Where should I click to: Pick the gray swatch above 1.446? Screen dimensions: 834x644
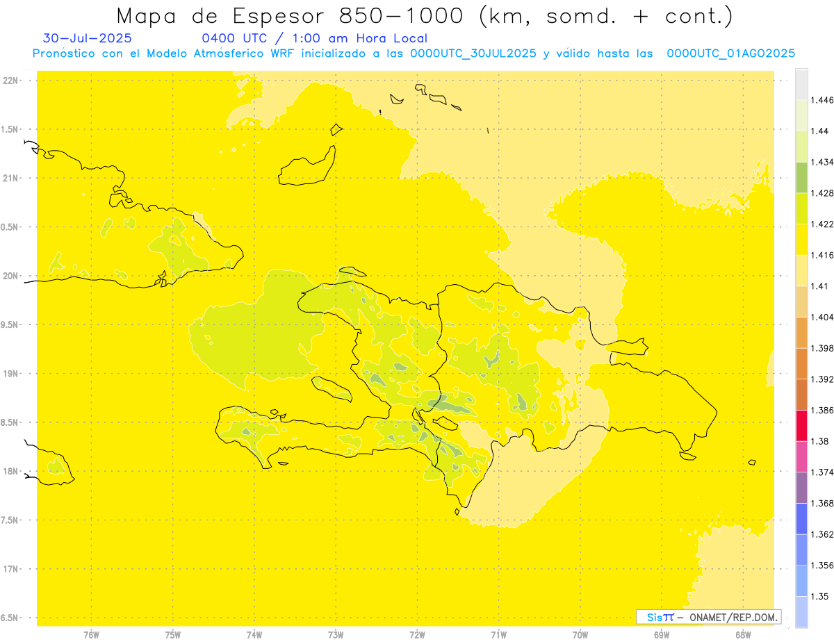click(x=801, y=84)
